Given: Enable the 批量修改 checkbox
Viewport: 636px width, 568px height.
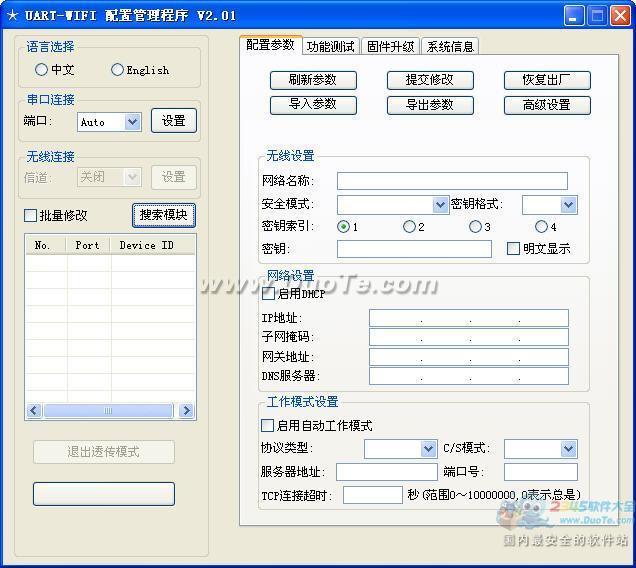Looking at the screenshot, I should (x=30, y=215).
